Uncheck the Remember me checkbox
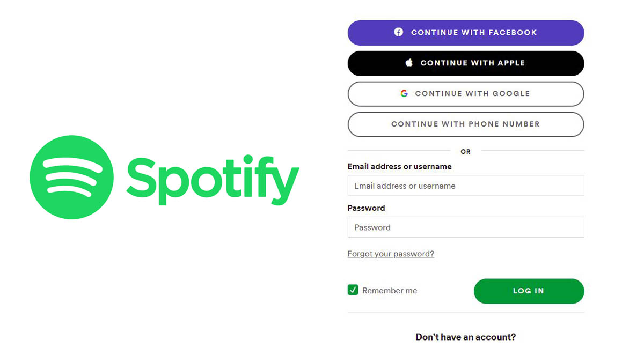Viewport: 644px width, 362px height. click(353, 290)
